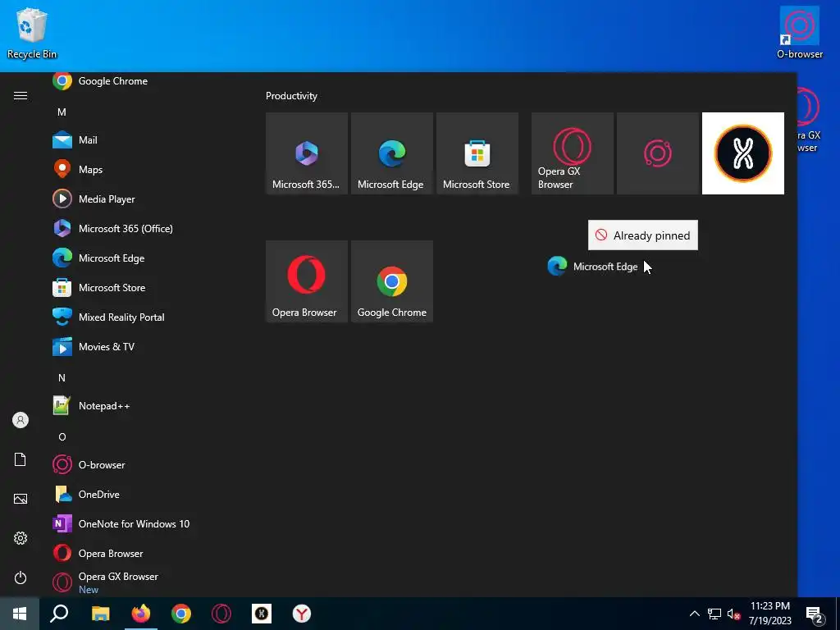Viewport: 840px width, 630px height.
Task: Open Firefox from the taskbar
Action: point(141,614)
